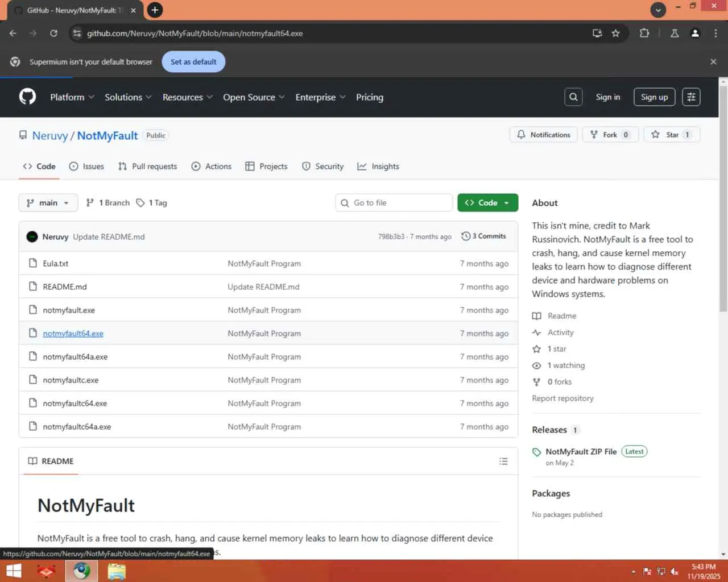Viewport: 728px width, 582px height.
Task: Open the NotMyFault ZIP File release
Action: 581,452
